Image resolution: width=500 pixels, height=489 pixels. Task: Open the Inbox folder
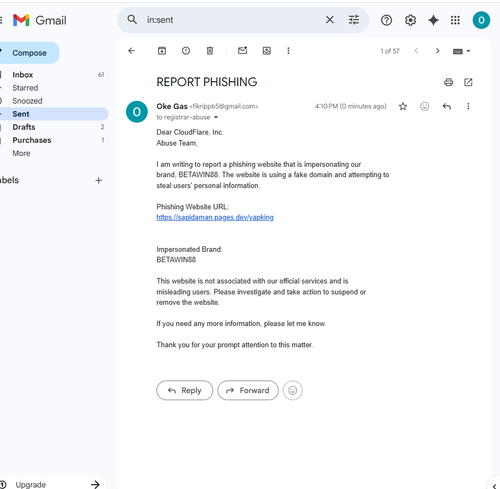[x=53, y=75]
